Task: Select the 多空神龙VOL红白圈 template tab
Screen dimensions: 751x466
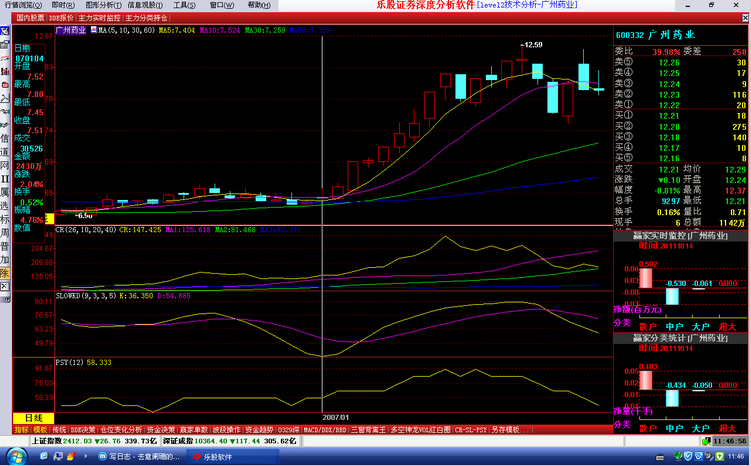Action: pyautogui.click(x=421, y=430)
